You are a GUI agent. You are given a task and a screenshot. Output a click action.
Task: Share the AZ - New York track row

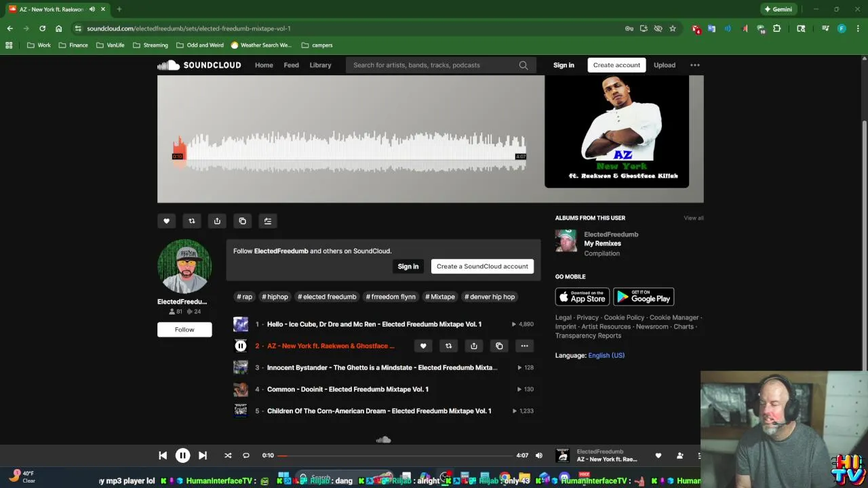click(474, 346)
